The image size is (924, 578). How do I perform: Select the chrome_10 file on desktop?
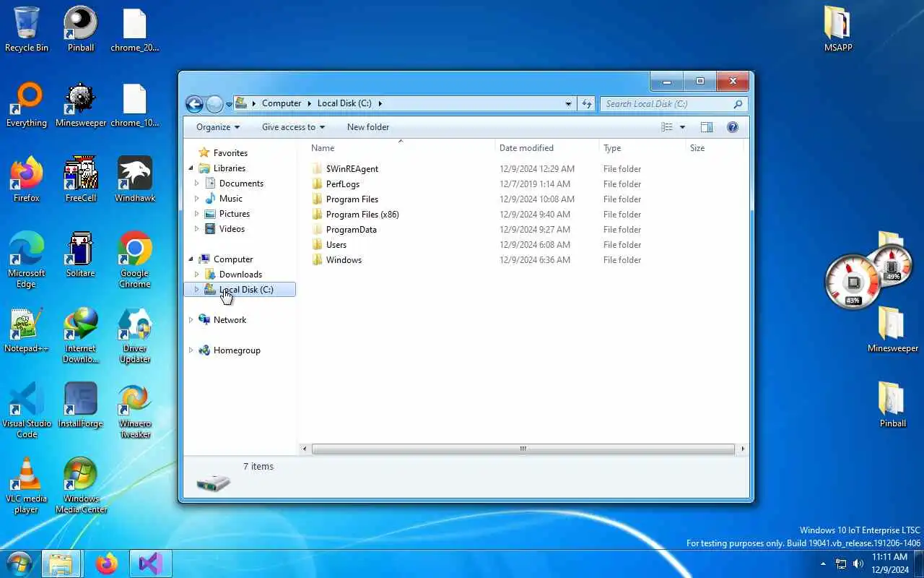pyautogui.click(x=135, y=105)
